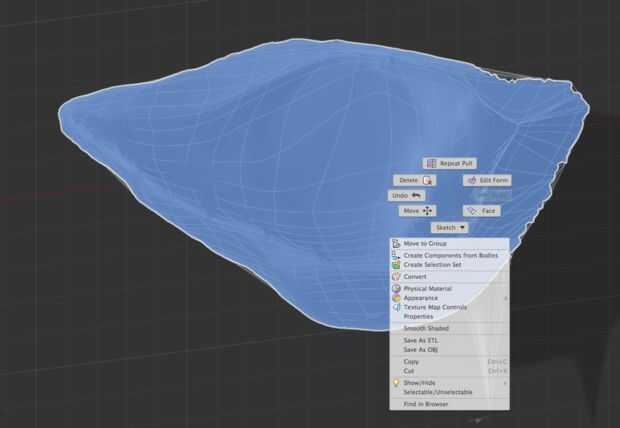The width and height of the screenshot is (620, 428).
Task: Open the Sketch dropdown in marking menu
Action: pos(450,227)
